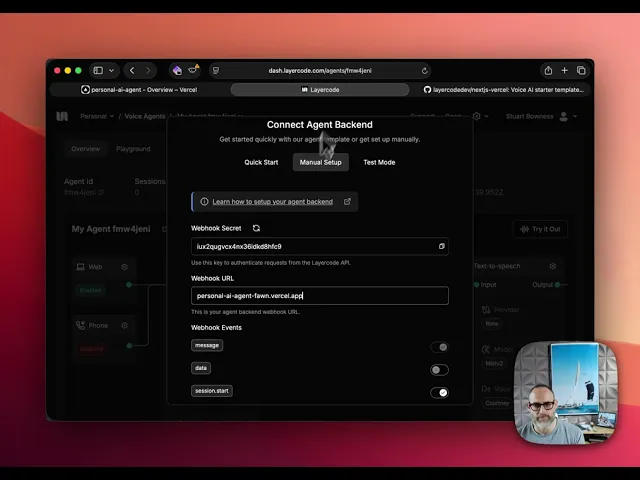Switch to personal-ai-agent Vercel browser tab
Screen dimensions: 640x480
click(x=139, y=90)
